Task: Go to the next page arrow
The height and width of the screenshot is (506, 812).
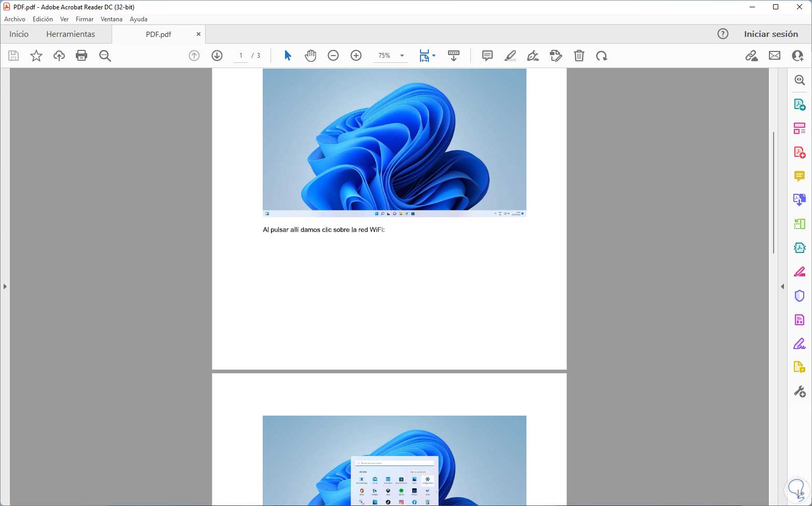Action: tap(217, 56)
